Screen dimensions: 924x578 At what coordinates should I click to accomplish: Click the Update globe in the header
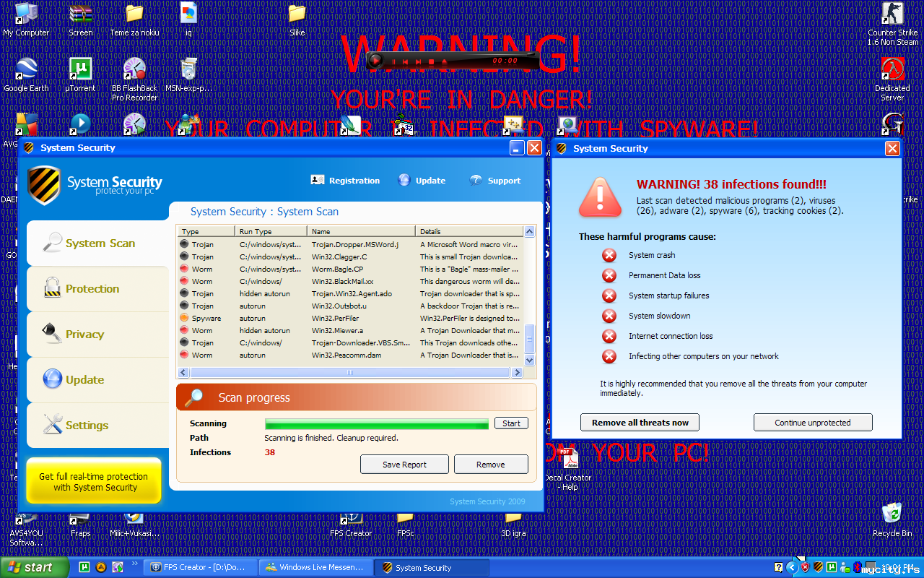tap(404, 180)
